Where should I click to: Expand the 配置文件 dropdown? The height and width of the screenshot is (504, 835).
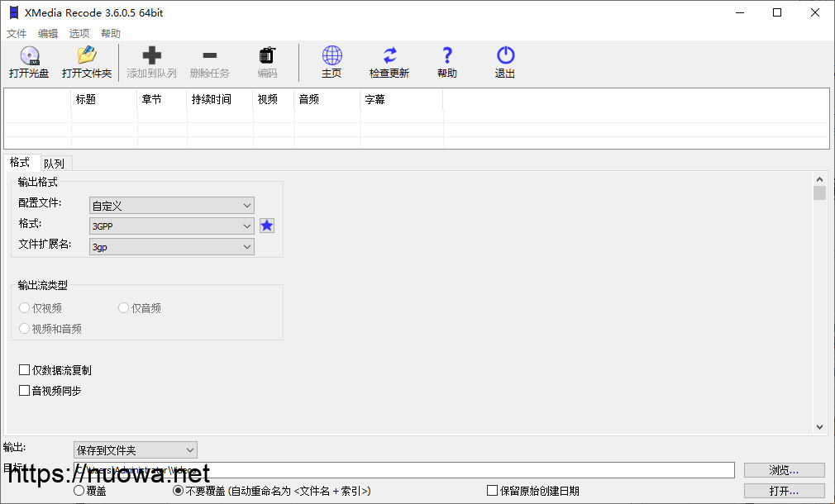click(172, 206)
